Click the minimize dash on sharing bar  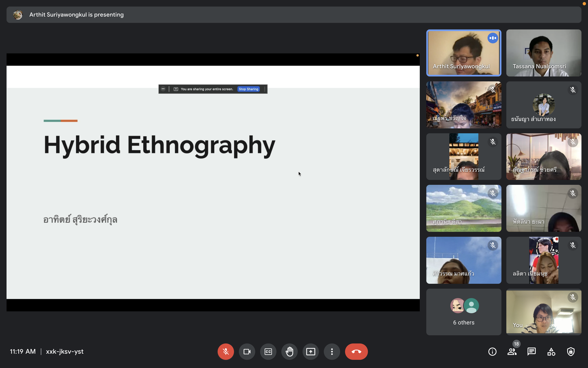click(163, 89)
